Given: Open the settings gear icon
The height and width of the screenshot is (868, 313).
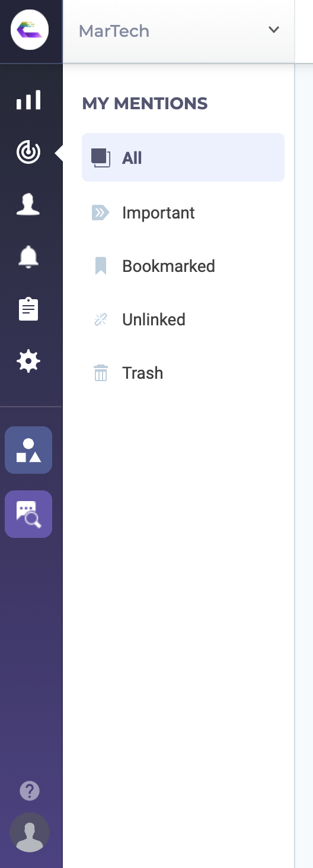Looking at the screenshot, I should point(28,361).
